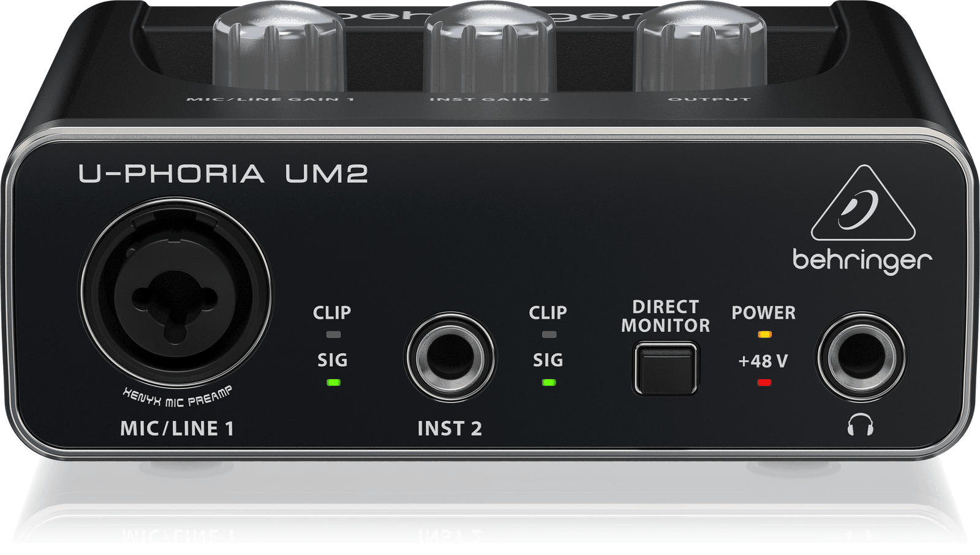
Task: Click the CLIP LED beside MIC/LINE 1
Action: coord(333,334)
